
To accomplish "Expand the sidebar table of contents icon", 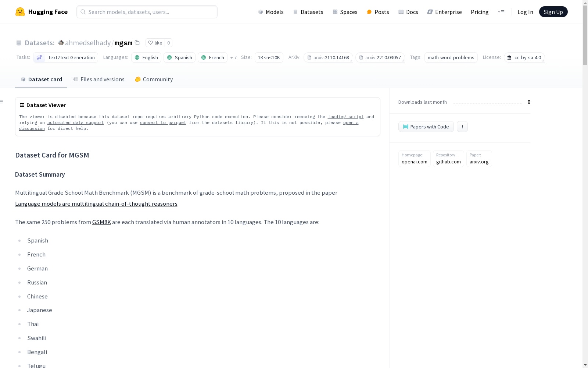I will click(2, 102).
